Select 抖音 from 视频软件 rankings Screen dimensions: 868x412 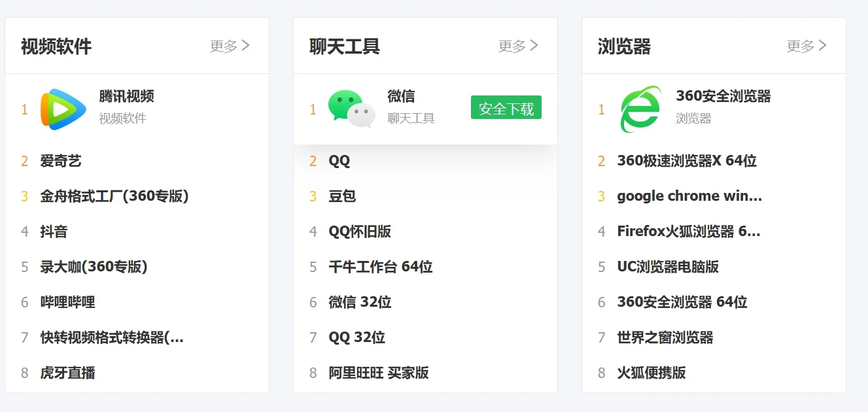[x=56, y=232]
